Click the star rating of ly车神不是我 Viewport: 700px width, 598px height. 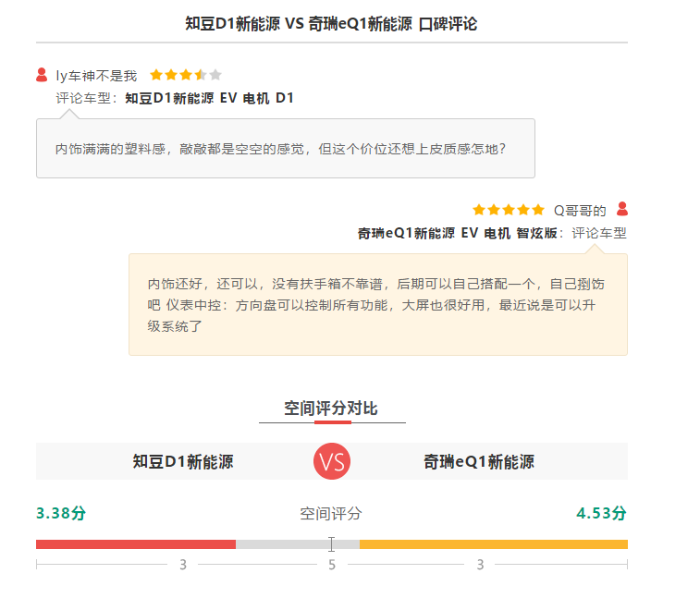click(x=186, y=75)
